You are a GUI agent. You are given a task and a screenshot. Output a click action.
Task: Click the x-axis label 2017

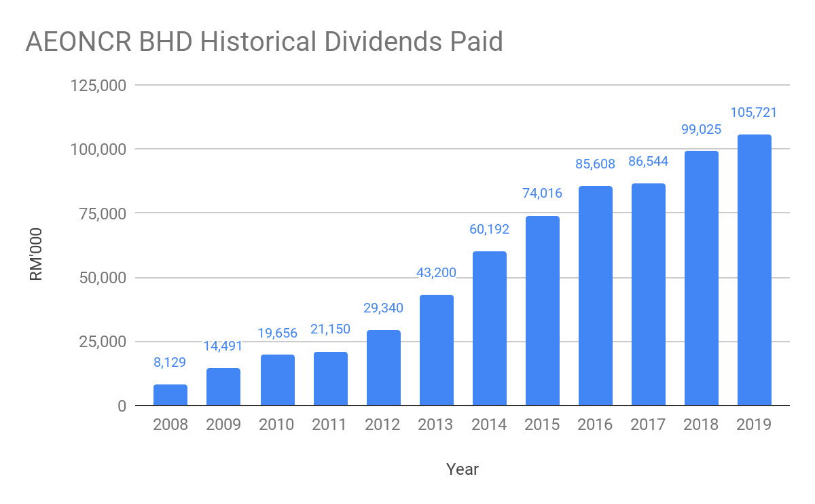[649, 425]
